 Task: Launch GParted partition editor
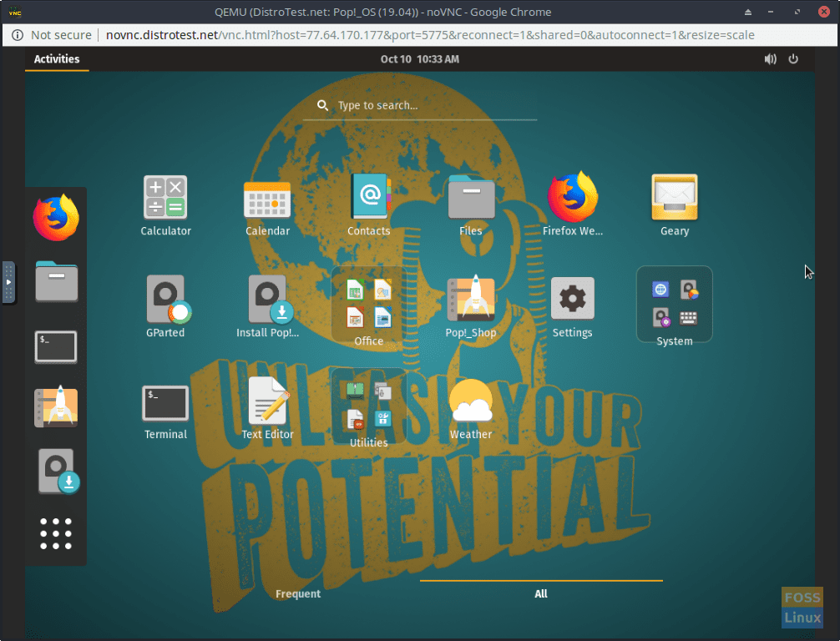(x=165, y=307)
